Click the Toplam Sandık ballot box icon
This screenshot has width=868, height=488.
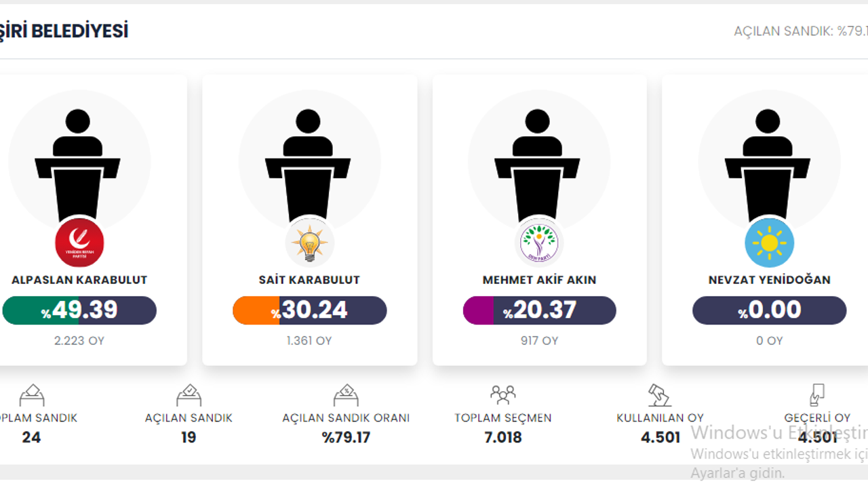click(31, 394)
